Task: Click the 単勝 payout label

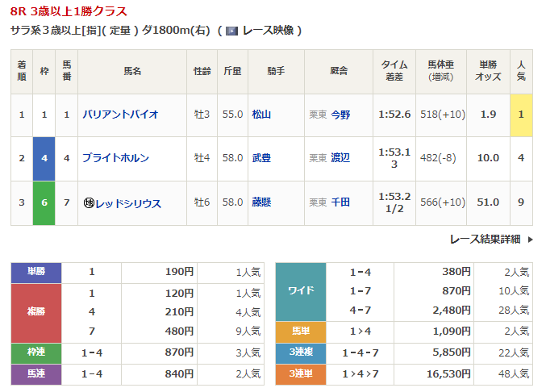Action: point(36,272)
